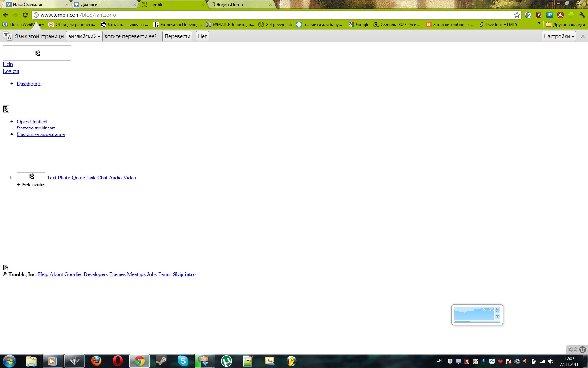588x368 pixels.
Task: Launch Opera from the taskbar
Action: (x=118, y=361)
